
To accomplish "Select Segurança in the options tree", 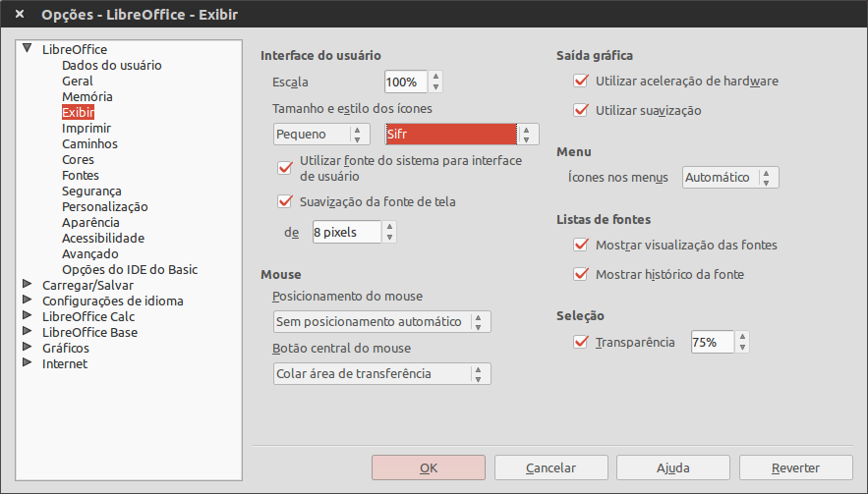I will (x=91, y=191).
